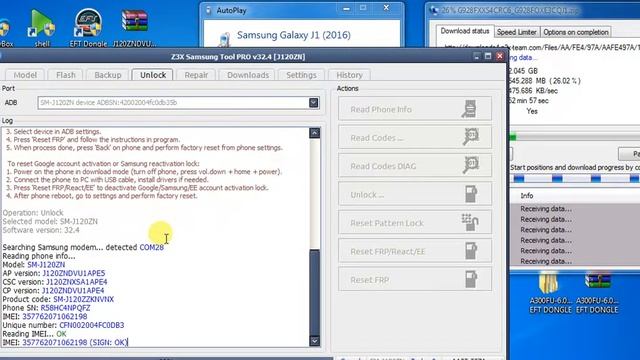Click the Unlock action button
This screenshot has width=640, height=360.
(x=415, y=194)
